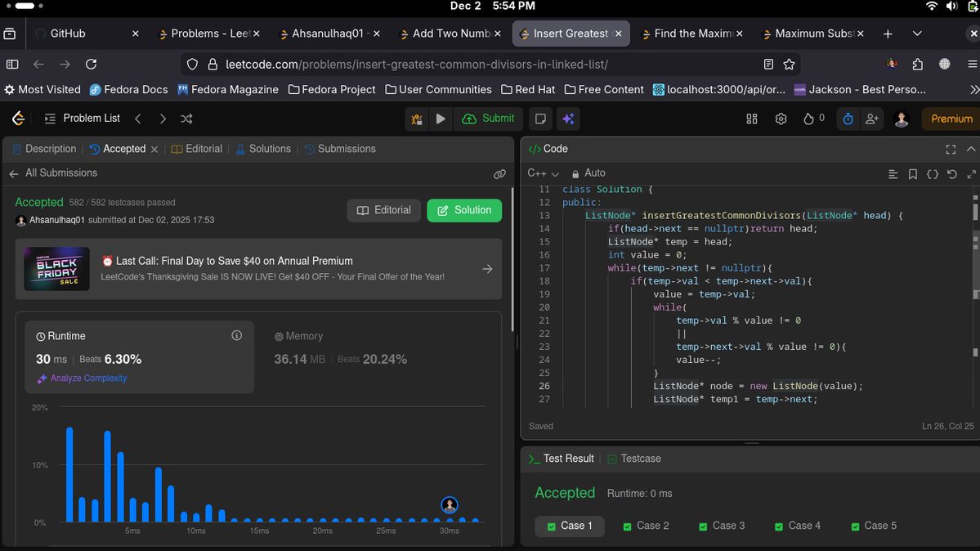Click the green Submit button
This screenshot has height=551, width=980.
[x=488, y=118]
